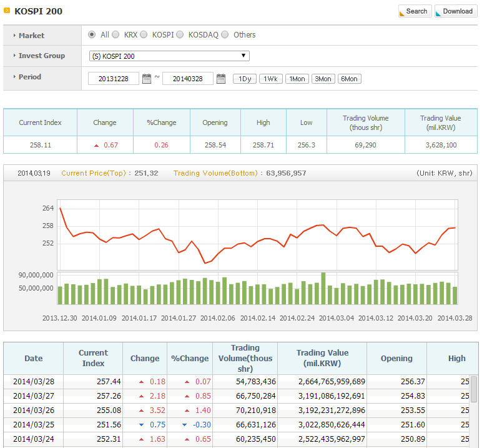Click the Current Index column header in data table

(93, 358)
